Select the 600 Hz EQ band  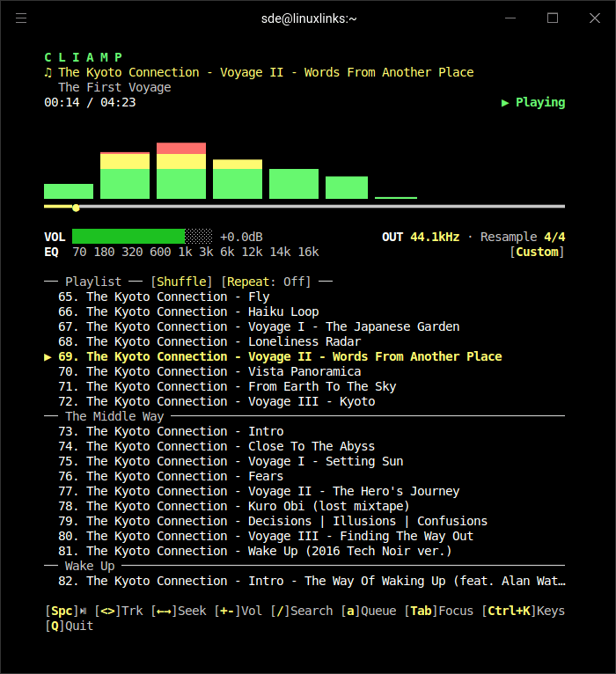(x=160, y=252)
